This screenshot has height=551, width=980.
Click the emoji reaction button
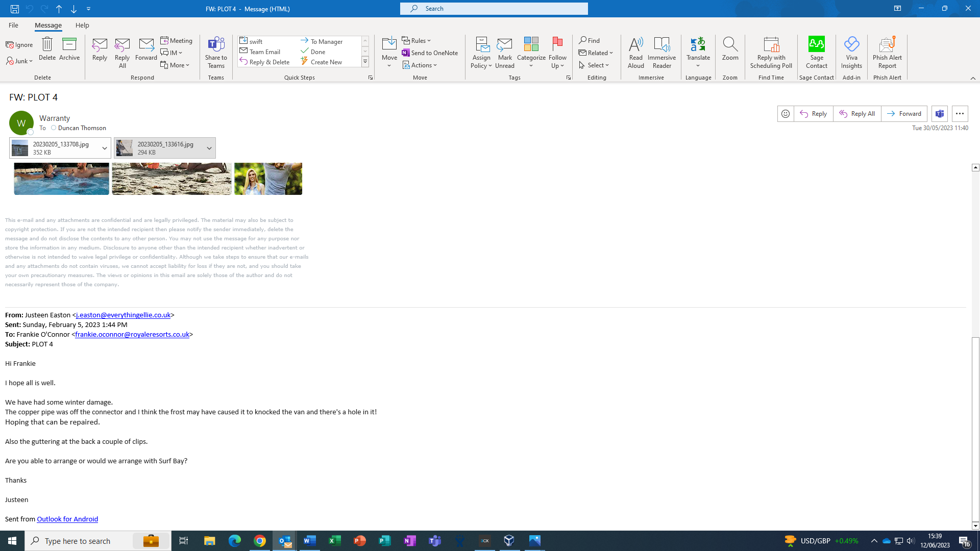pyautogui.click(x=785, y=114)
